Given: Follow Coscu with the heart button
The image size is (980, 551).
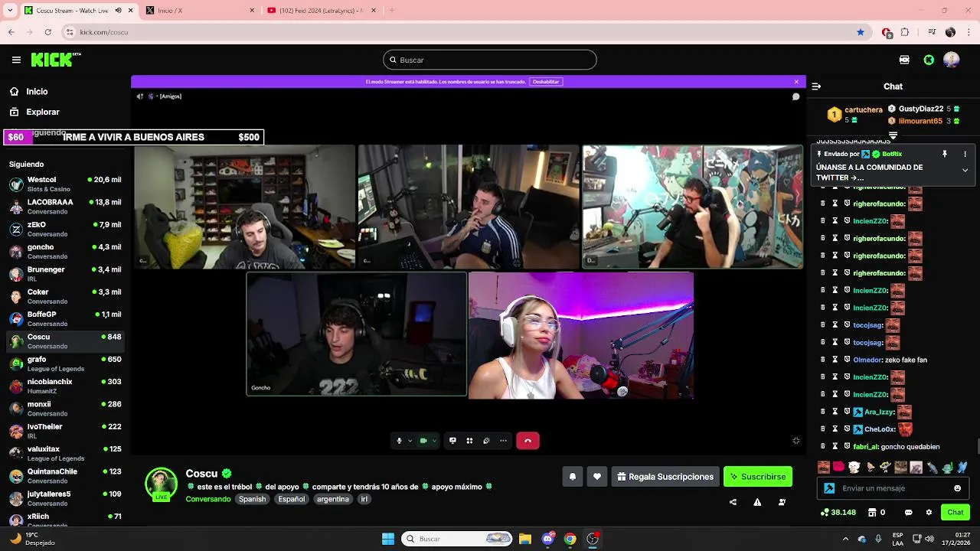Looking at the screenshot, I should tap(597, 477).
